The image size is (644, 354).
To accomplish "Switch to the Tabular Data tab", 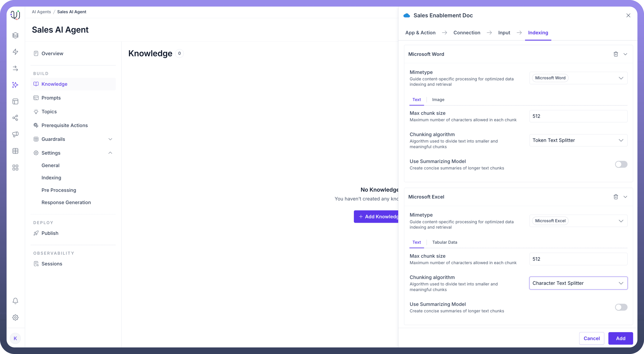I will point(445,242).
